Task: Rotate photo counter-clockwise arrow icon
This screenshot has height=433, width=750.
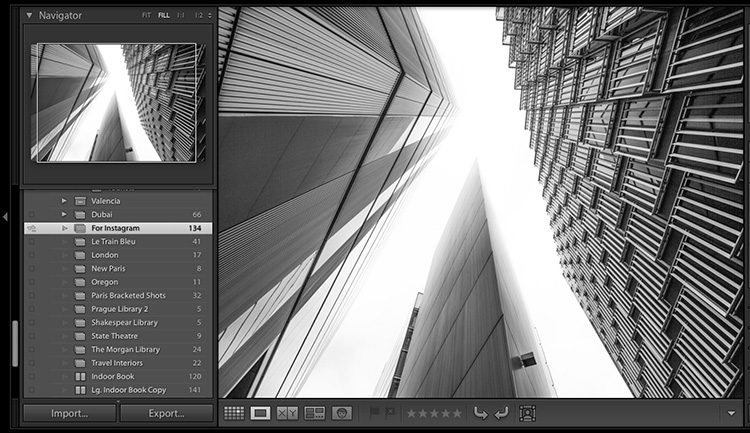Action: click(480, 413)
